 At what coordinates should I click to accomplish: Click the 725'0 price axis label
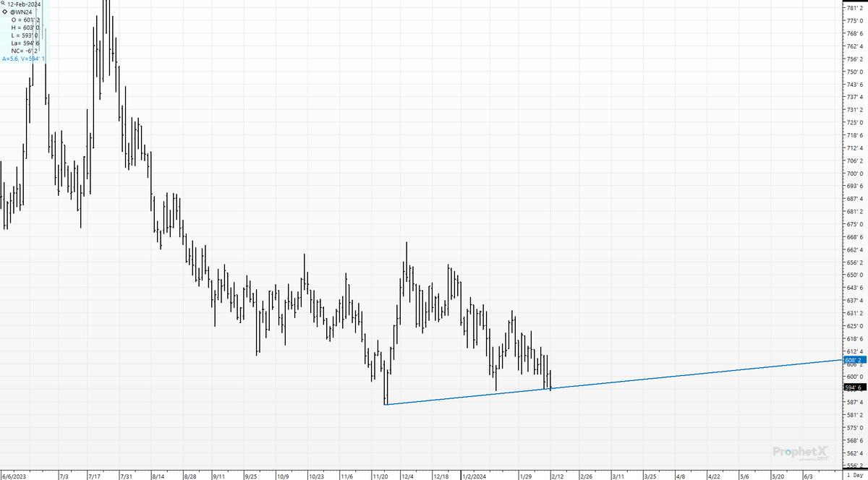point(854,122)
